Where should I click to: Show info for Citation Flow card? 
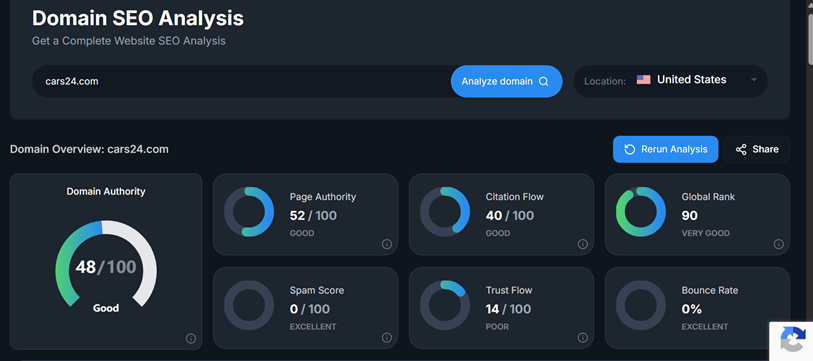[583, 244]
